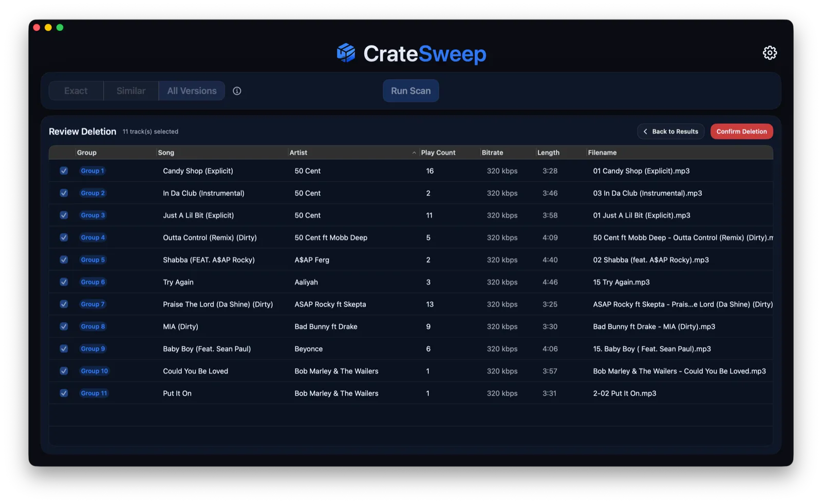Sort by the Bitrate column header

(x=492, y=153)
